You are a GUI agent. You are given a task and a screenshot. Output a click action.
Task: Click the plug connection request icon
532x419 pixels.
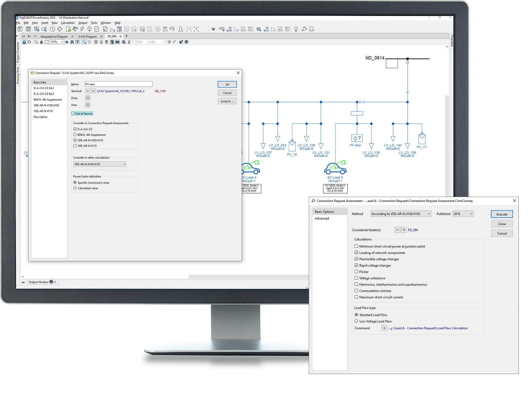(304, 29)
